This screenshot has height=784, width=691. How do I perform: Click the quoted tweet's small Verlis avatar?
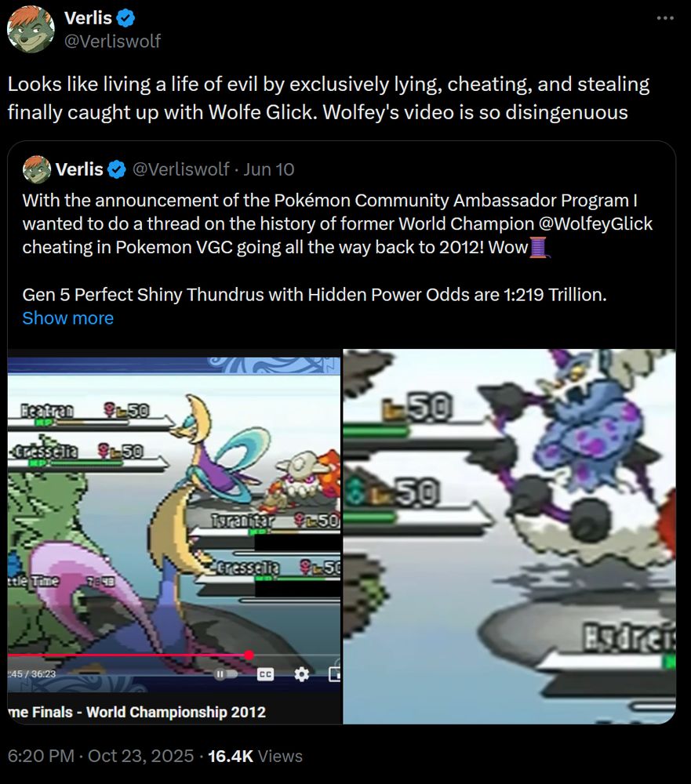coord(37,169)
